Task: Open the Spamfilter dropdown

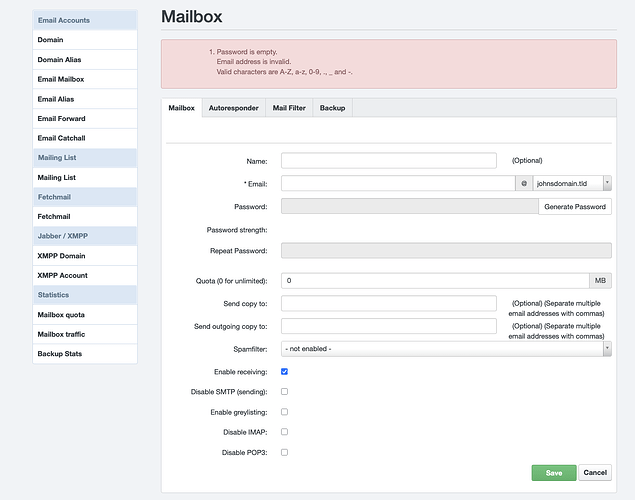Action: (x=446, y=349)
